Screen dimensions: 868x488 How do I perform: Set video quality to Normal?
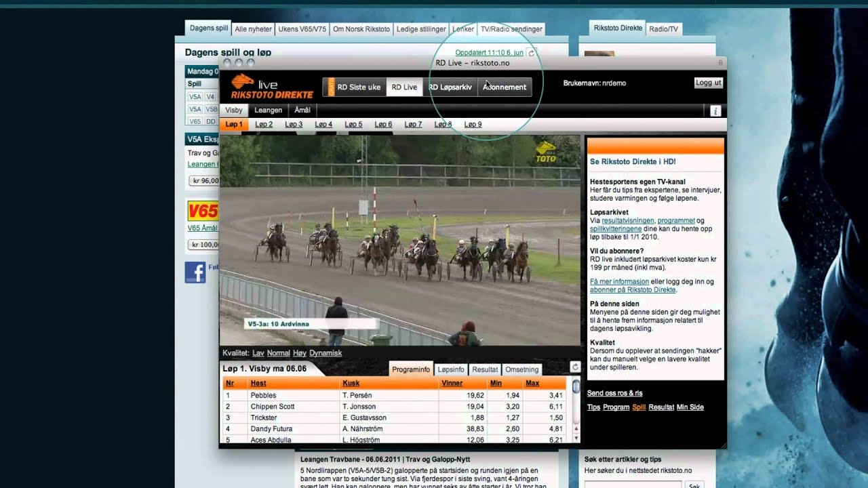pos(279,353)
